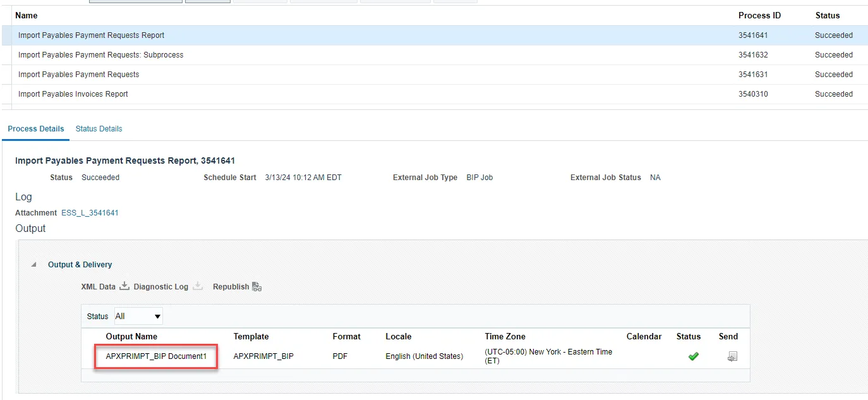Viewport: 868px width, 400px height.
Task: Click the Status column header in the process table
Action: pyautogui.click(x=828, y=15)
